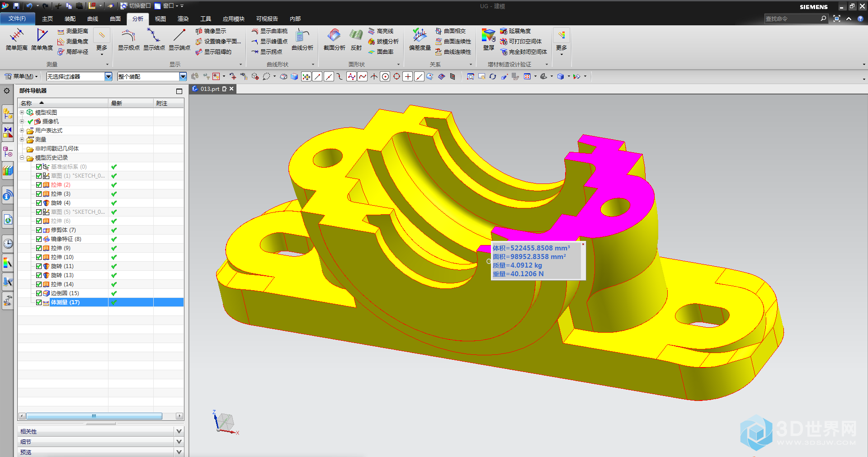Click the help question mark icon

[860, 19]
